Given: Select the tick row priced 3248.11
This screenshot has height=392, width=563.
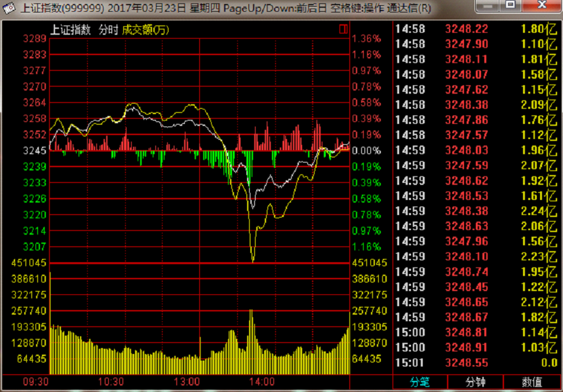Looking at the screenshot, I should tap(476, 59).
